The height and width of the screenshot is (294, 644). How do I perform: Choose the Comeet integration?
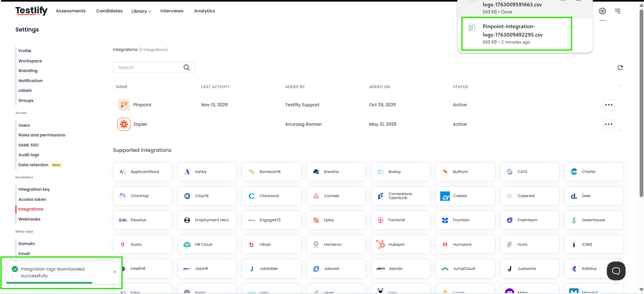pyautogui.click(x=336, y=196)
